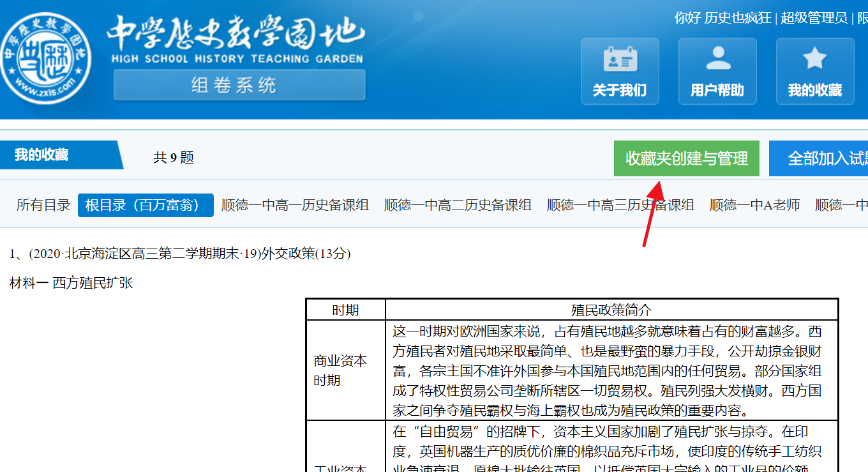Click the circular site logo
868x472 pixels.
45,58
